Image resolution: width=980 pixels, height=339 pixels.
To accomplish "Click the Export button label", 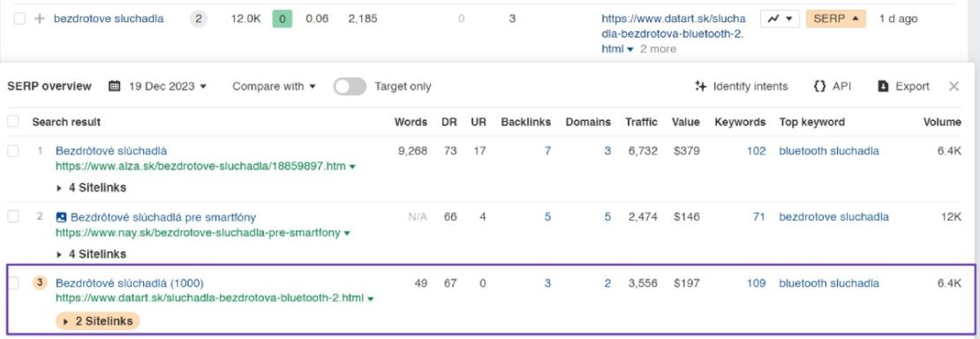I will pos(913,87).
